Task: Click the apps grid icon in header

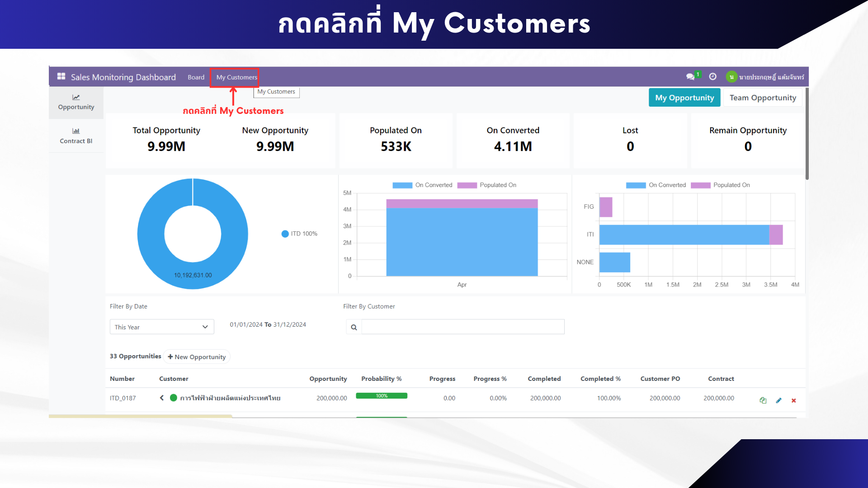Action: (61, 76)
